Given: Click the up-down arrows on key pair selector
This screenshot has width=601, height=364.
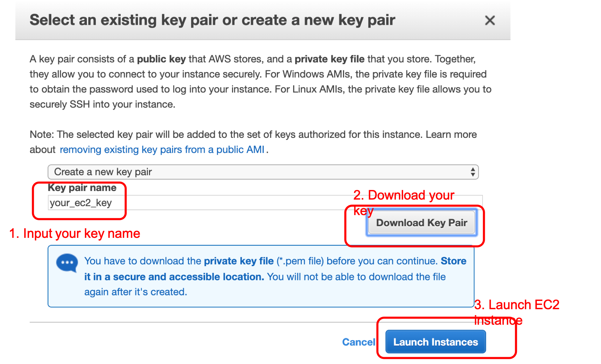Looking at the screenshot, I should [x=473, y=172].
